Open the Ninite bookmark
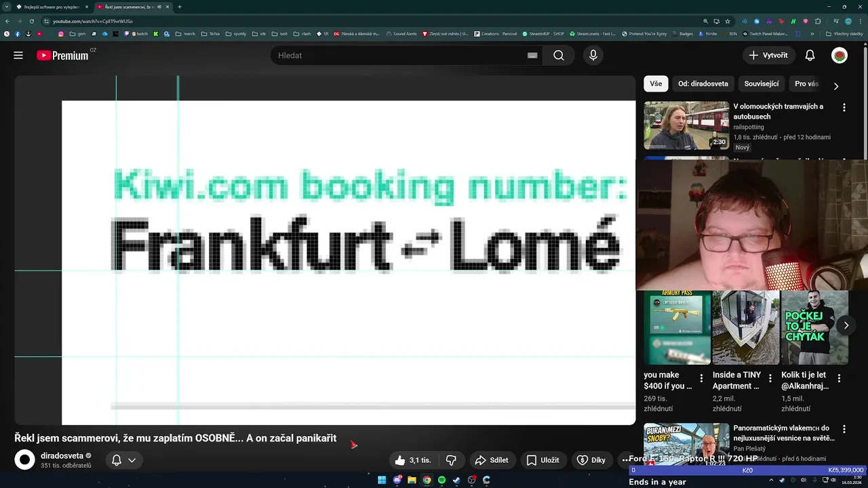 click(707, 34)
